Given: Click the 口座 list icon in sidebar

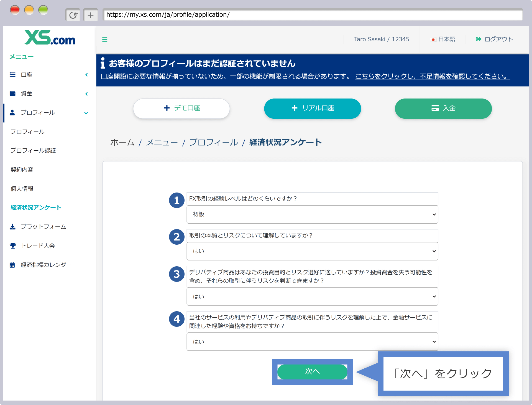Looking at the screenshot, I should click(12, 75).
